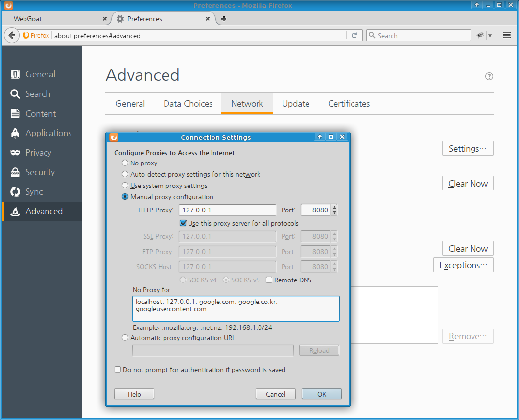Roll up the Connection Settings dialog
The height and width of the screenshot is (420, 519).
point(320,137)
